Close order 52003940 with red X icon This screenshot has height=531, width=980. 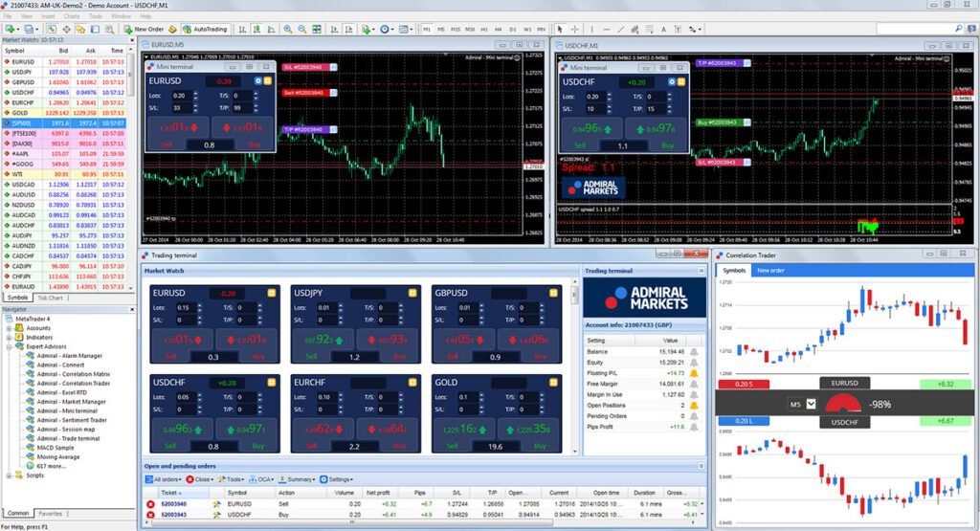[150, 504]
